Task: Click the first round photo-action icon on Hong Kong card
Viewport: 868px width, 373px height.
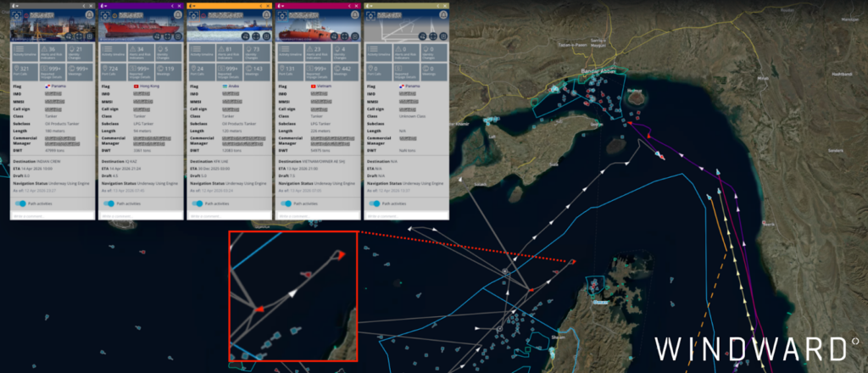Action: tap(157, 36)
